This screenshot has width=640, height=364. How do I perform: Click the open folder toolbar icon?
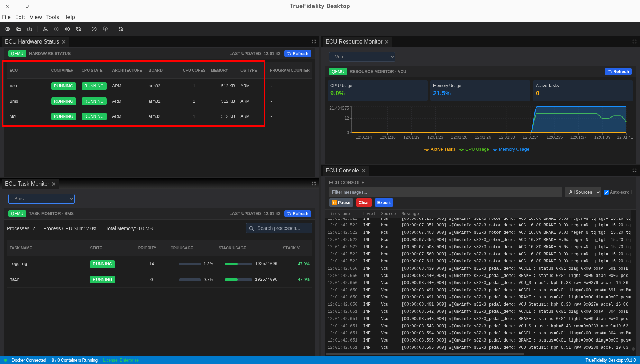(19, 29)
